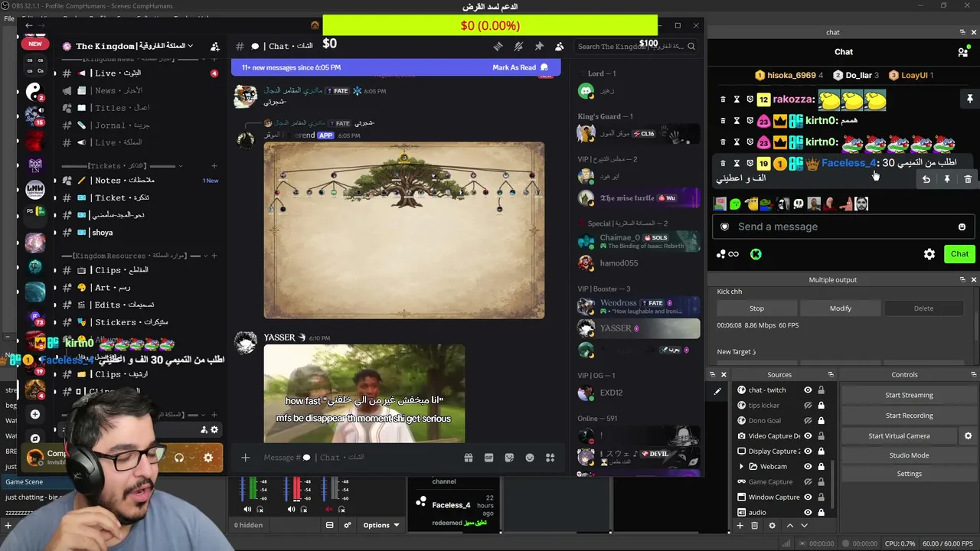980x551 pixels.
Task: Open Discord emoji picker in message bar
Action: [x=530, y=458]
